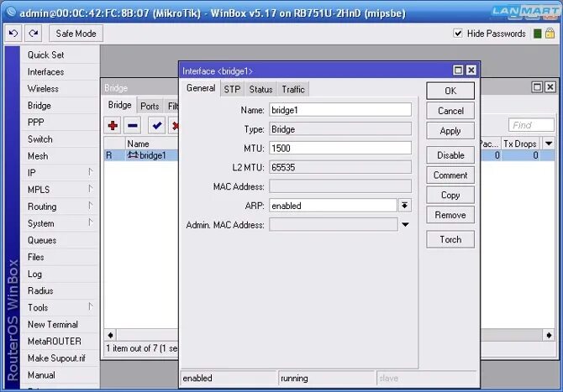Open New Terminal
This screenshot has height=392, width=563.
coord(52,324)
